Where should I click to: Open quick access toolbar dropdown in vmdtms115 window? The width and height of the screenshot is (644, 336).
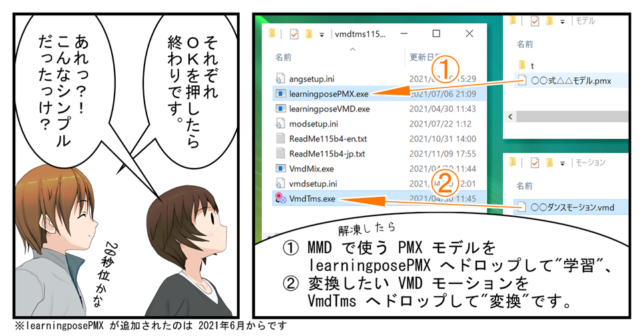click(x=322, y=35)
